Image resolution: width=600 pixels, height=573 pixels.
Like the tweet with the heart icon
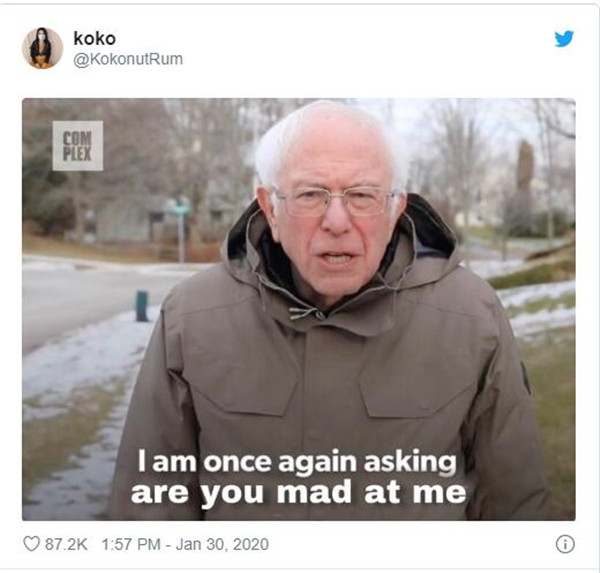[x=31, y=544]
